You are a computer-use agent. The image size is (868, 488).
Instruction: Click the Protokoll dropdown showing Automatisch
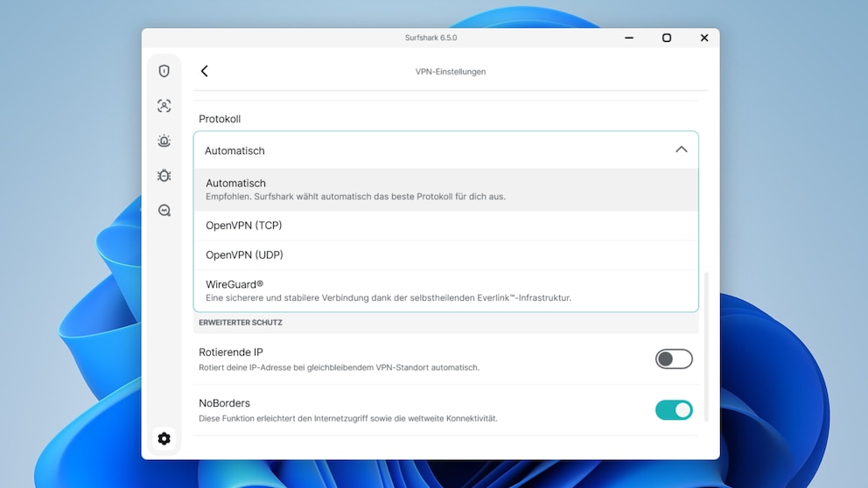446,150
